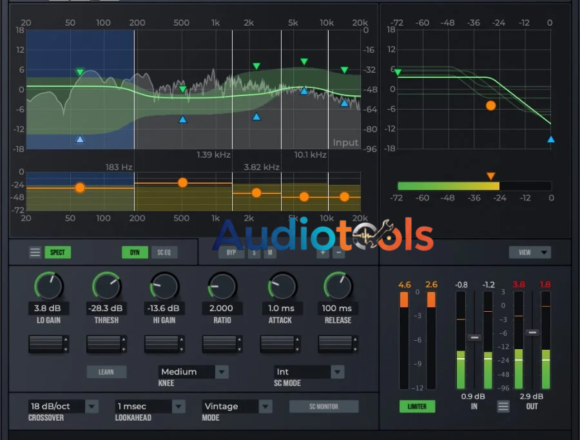Click the RELEASE knob

[x=338, y=286]
